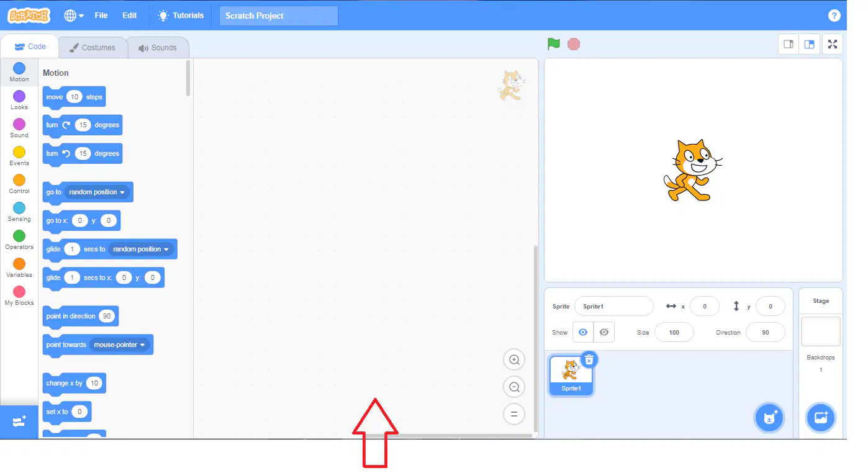Screen dimensions: 868x473
Task: Zoom in the code workspace
Action: tap(514, 360)
